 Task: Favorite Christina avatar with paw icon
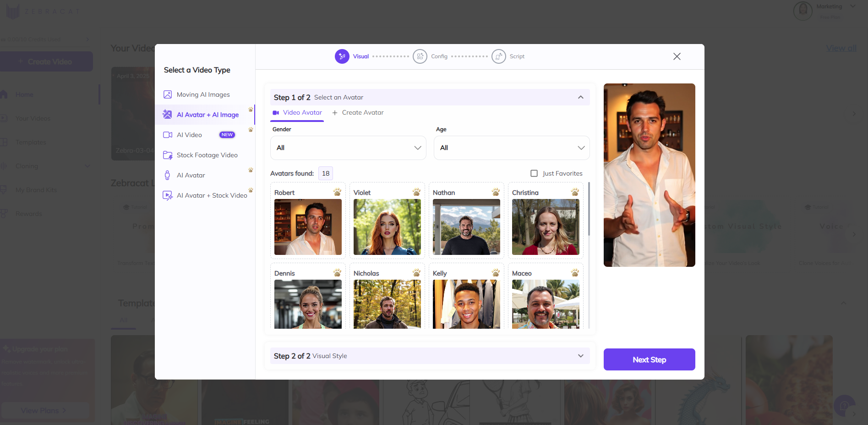pyautogui.click(x=575, y=192)
